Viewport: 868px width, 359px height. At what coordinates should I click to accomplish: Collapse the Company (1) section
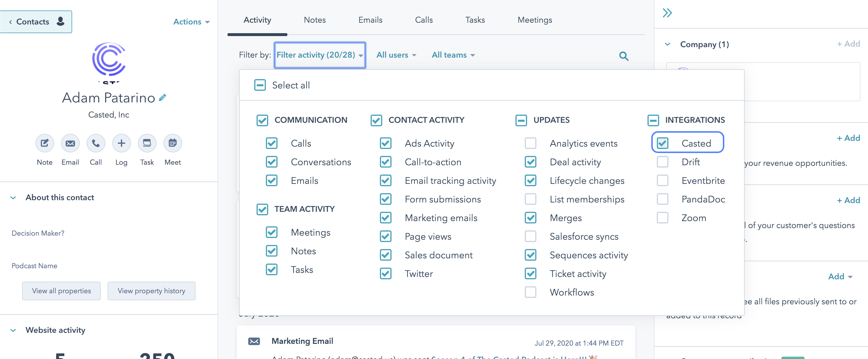click(668, 44)
